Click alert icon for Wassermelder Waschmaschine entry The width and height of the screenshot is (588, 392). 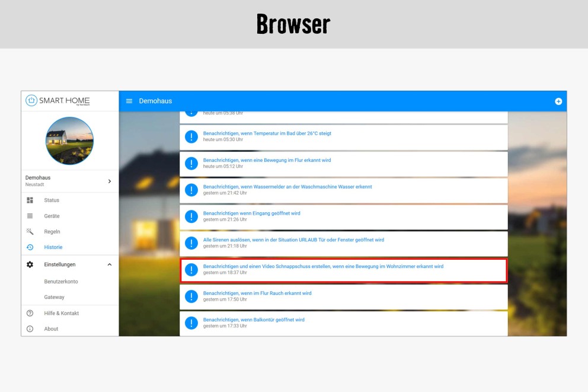pyautogui.click(x=191, y=190)
